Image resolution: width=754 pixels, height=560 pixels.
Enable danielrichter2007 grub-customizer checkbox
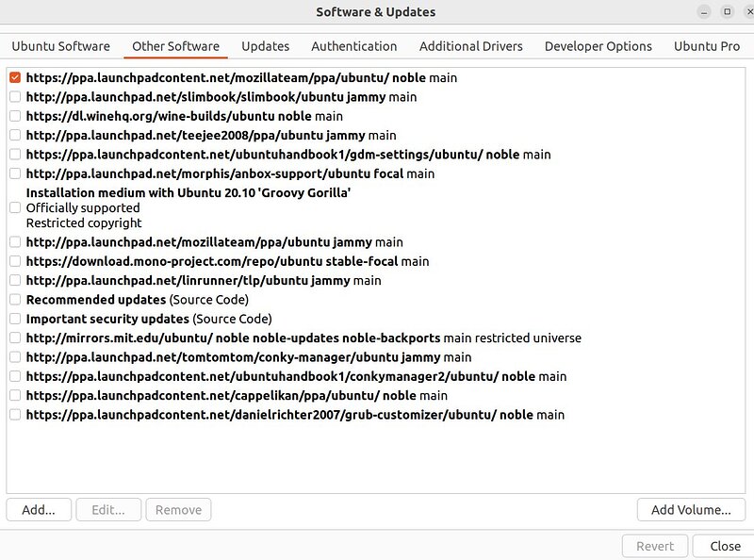click(15, 415)
